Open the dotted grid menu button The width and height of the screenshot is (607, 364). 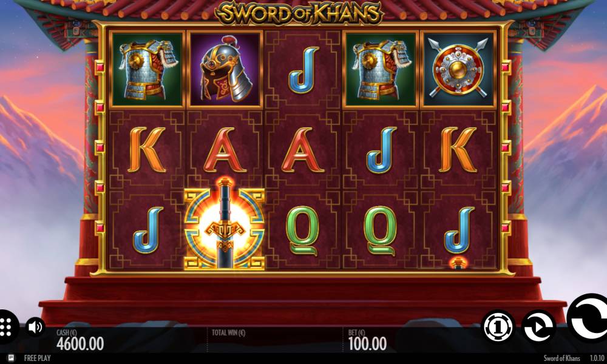click(7, 327)
